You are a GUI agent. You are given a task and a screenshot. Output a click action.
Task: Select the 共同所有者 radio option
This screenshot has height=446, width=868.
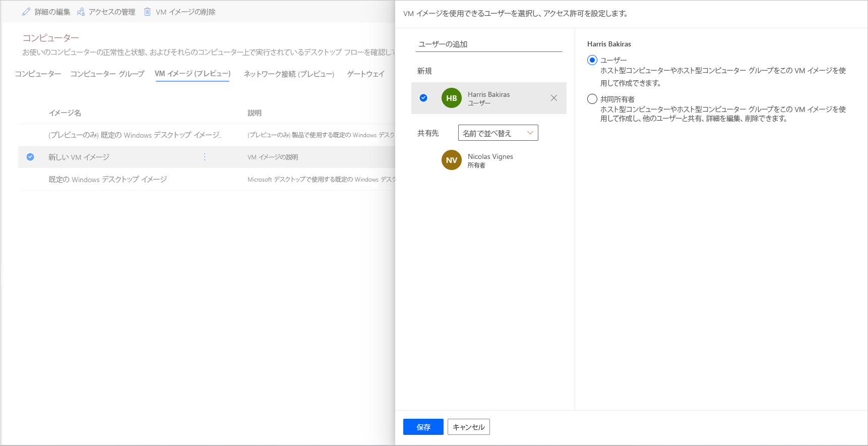point(592,99)
